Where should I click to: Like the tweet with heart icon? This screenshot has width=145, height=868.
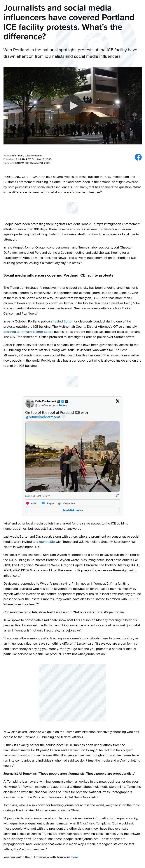tap(28, 503)
